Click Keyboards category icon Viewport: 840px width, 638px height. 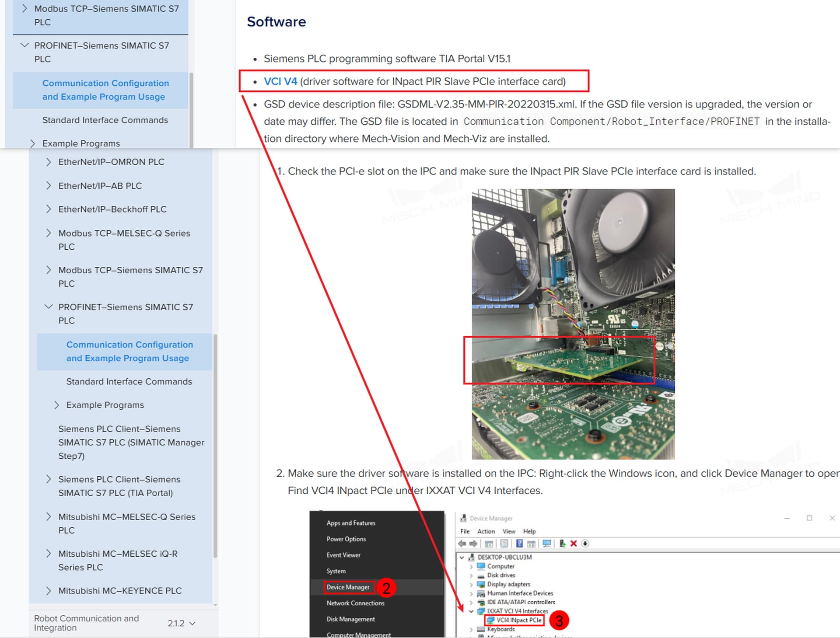tap(481, 629)
